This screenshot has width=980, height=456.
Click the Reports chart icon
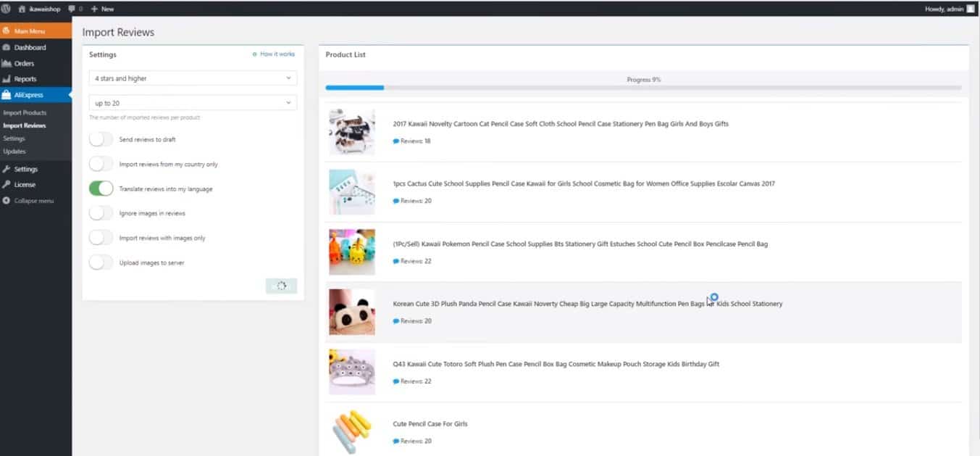(7, 79)
